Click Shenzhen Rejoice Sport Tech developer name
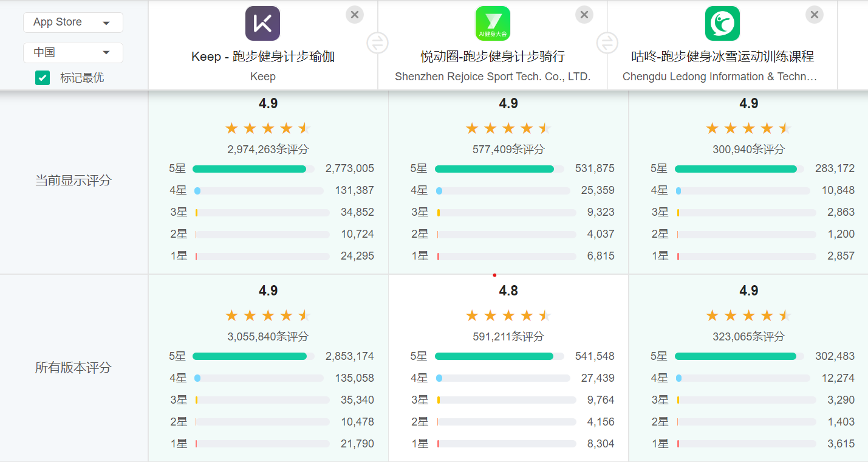The width and height of the screenshot is (868, 462). [493, 77]
